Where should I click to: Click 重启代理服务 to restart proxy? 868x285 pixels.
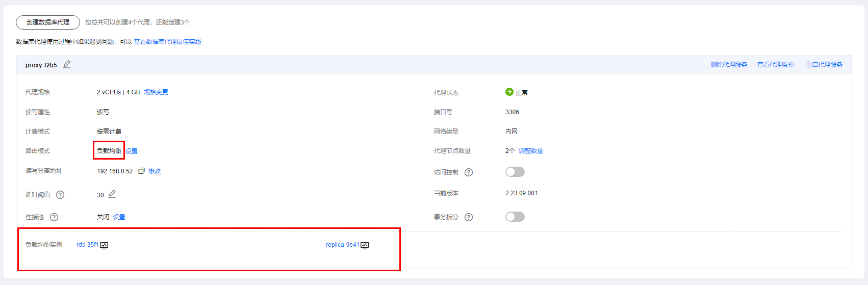(824, 65)
